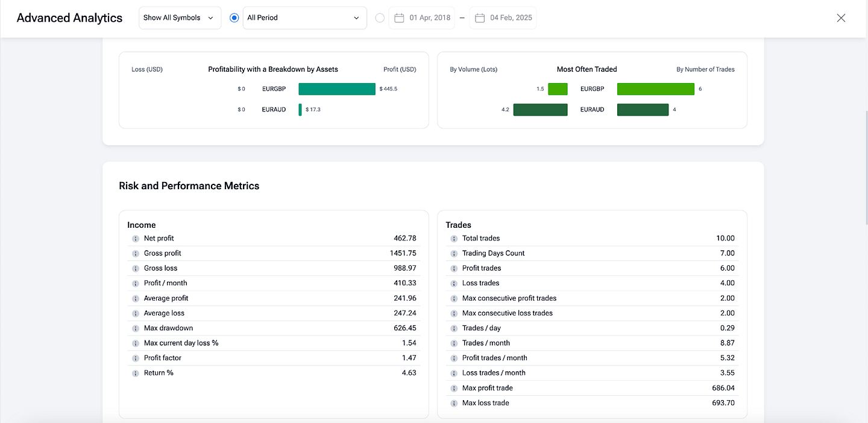
Task: Click the Max drawdown value 626.45
Action: click(x=405, y=328)
